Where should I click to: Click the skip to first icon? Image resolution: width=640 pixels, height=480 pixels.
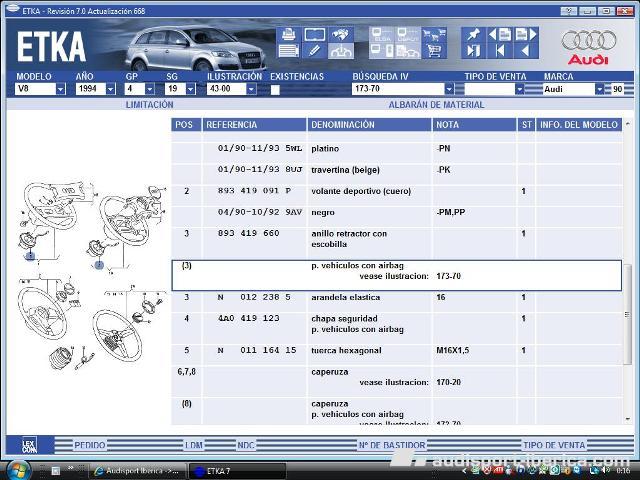click(500, 51)
